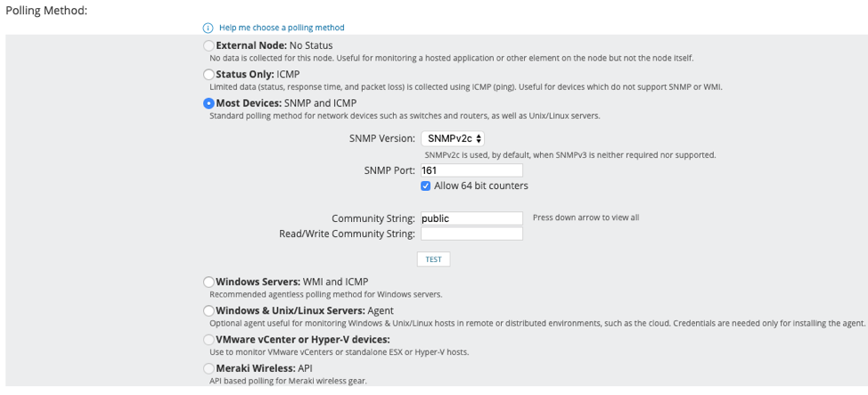The height and width of the screenshot is (395, 868).
Task: Choose the Windows & Unix/Linux Servers: Agent option
Action: [x=209, y=311]
